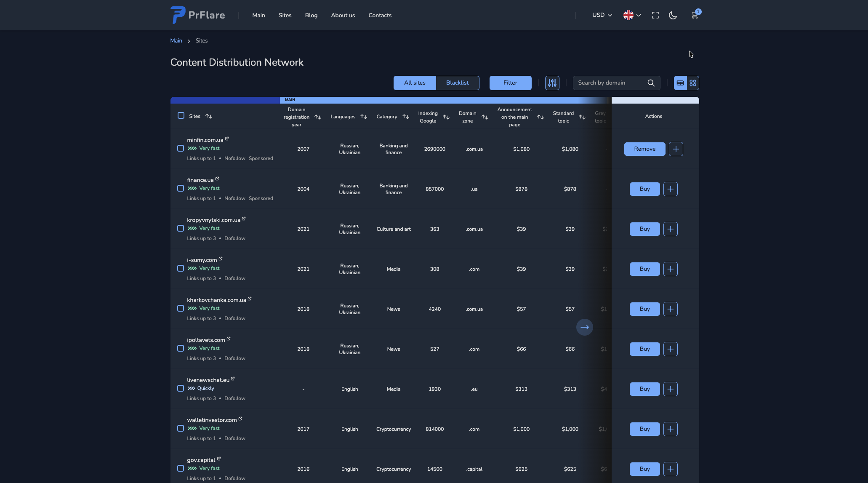Viewport: 868px width, 483px height.
Task: Remove minfin.com.ua from cart
Action: [x=644, y=149]
